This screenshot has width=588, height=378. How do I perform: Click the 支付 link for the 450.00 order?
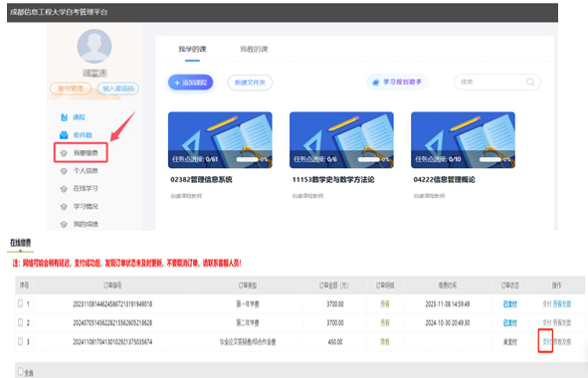click(547, 341)
